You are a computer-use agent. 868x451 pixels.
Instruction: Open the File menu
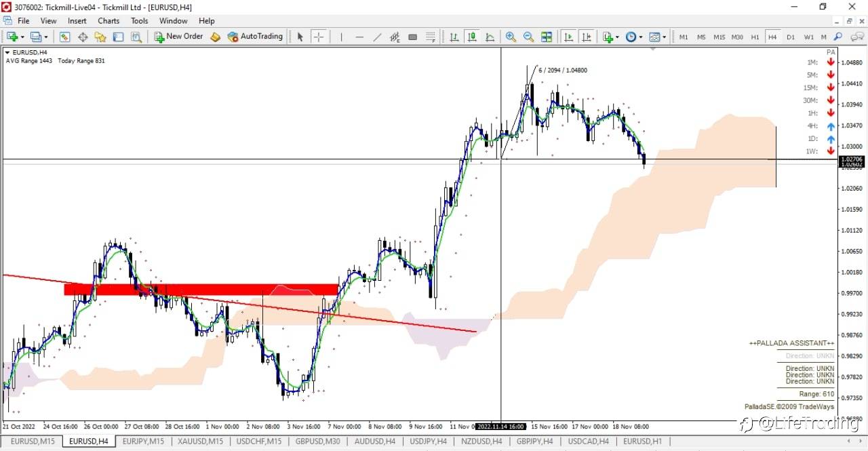(23, 21)
